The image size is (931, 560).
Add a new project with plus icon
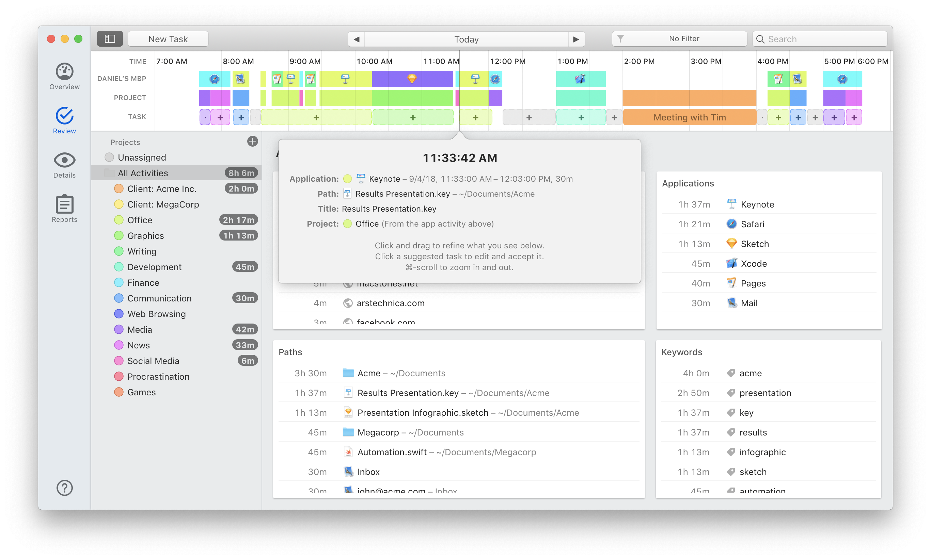[252, 142]
